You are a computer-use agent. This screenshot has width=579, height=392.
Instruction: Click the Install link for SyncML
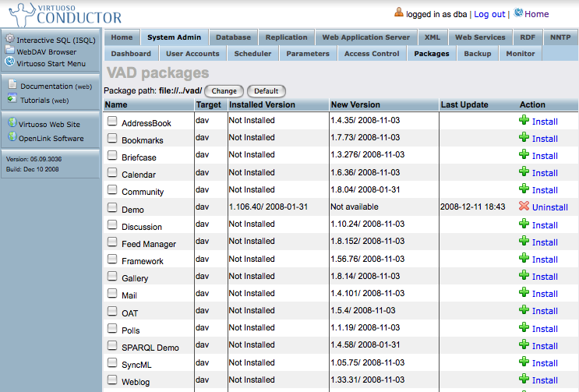pos(545,363)
